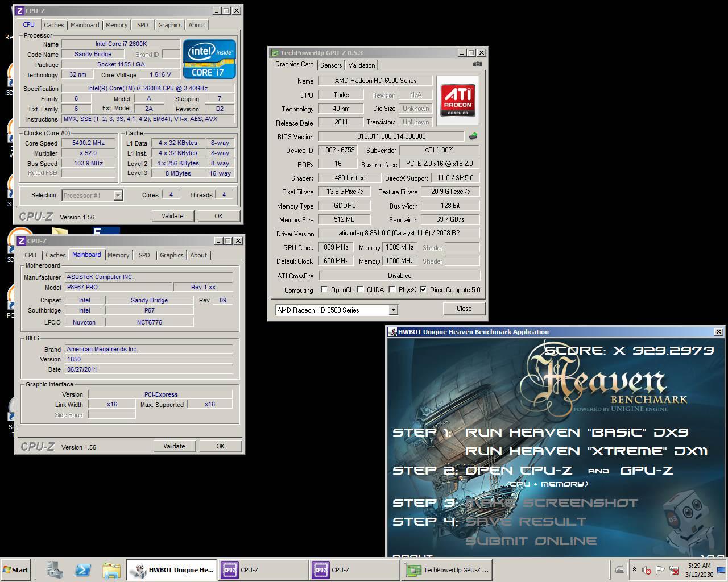The image size is (728, 582).
Task: Click Validate in Mainboard CPU-Z window
Action: pyautogui.click(x=175, y=446)
